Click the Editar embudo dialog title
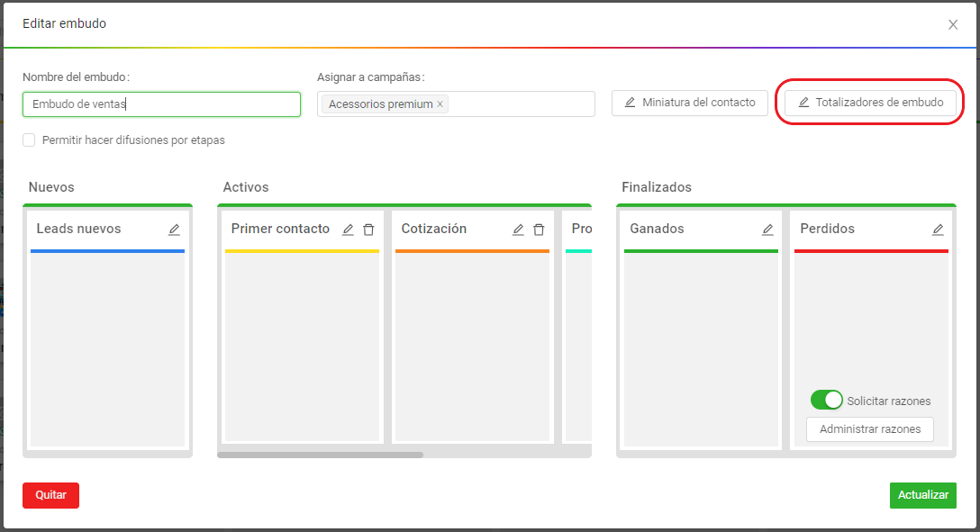The image size is (980, 532). coord(64,23)
